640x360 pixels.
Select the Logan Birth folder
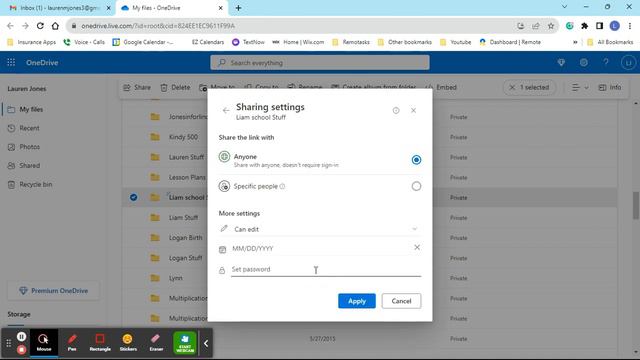pyautogui.click(x=185, y=238)
